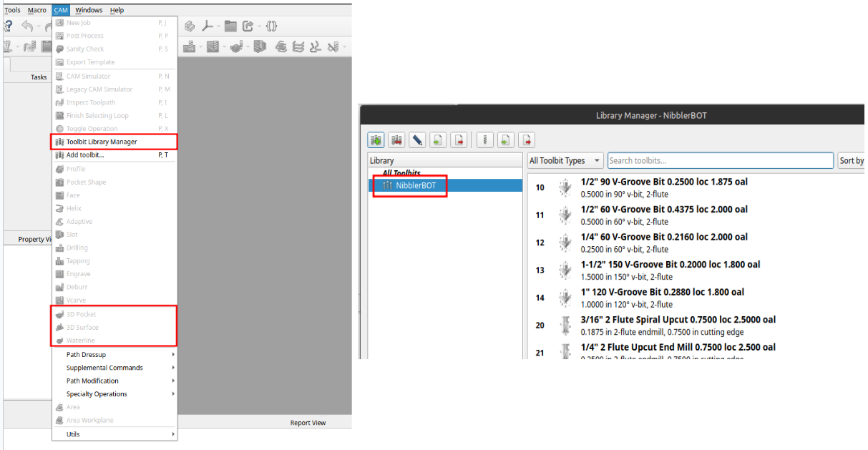This screenshot has width=868, height=450.
Task: Select All Toolbits in library list
Action: coord(401,173)
